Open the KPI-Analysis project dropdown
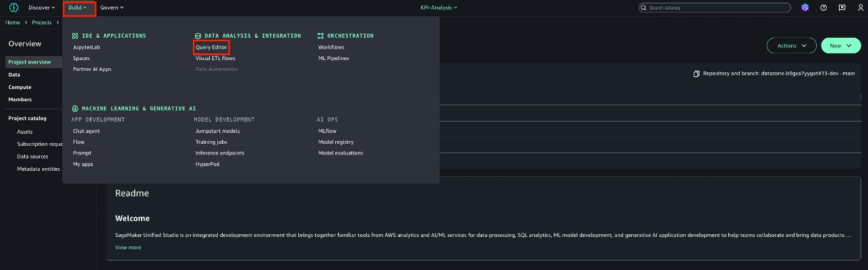 (438, 7)
